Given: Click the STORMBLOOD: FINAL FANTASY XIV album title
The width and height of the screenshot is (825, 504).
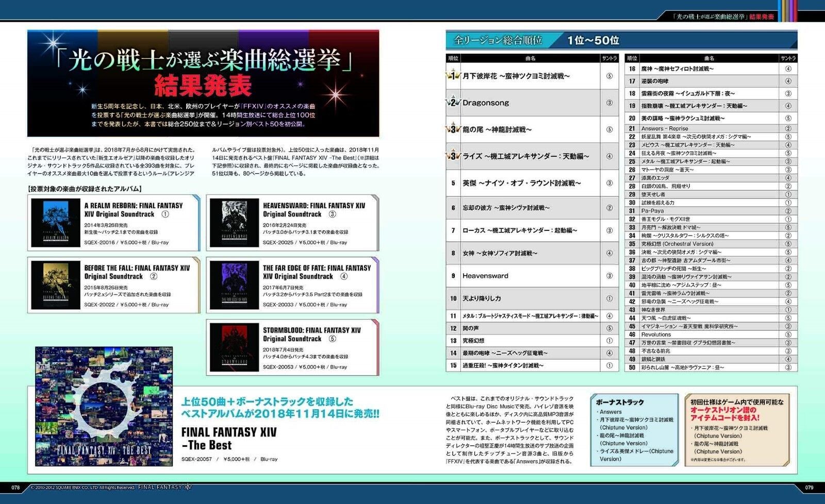Looking at the screenshot, I should (311, 334).
